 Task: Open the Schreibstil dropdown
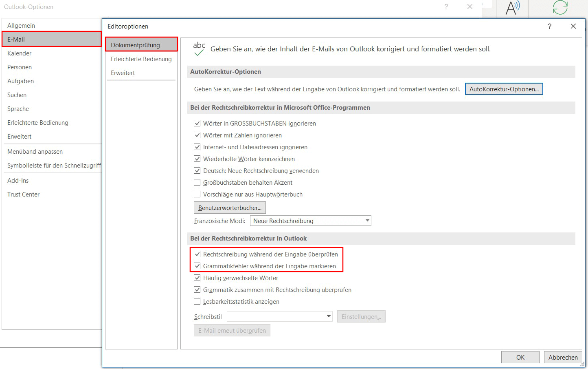(x=280, y=316)
